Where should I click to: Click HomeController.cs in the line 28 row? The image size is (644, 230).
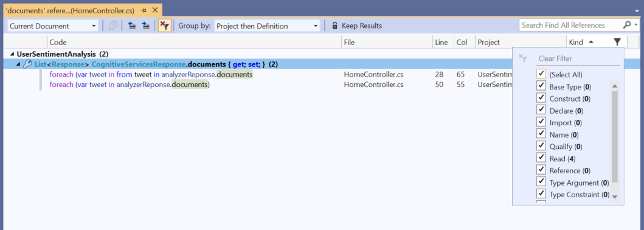pos(374,74)
